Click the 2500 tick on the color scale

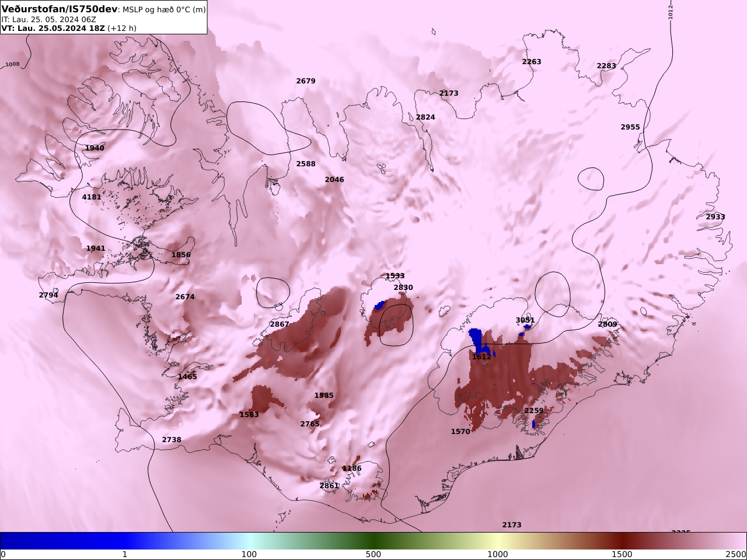[736, 554]
